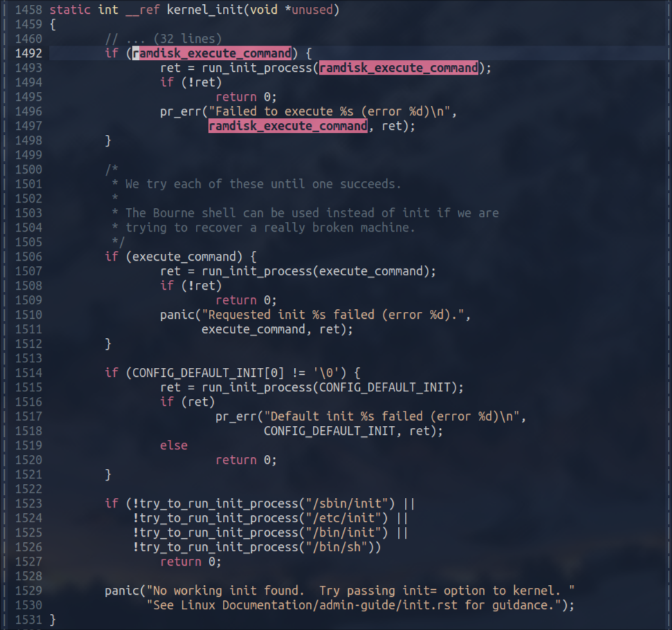Click highlighted ramdisk_execute_command on line 1493

(x=398, y=68)
